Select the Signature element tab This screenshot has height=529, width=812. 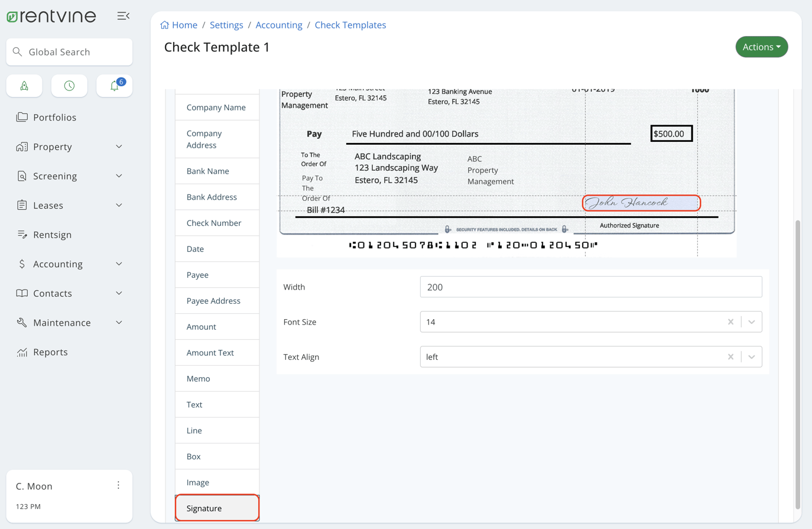click(217, 508)
